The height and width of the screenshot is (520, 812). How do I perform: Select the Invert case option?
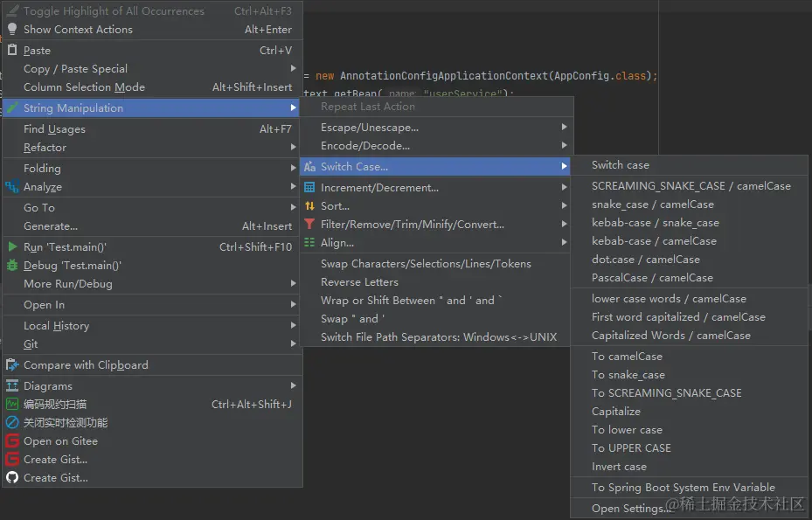(x=619, y=467)
